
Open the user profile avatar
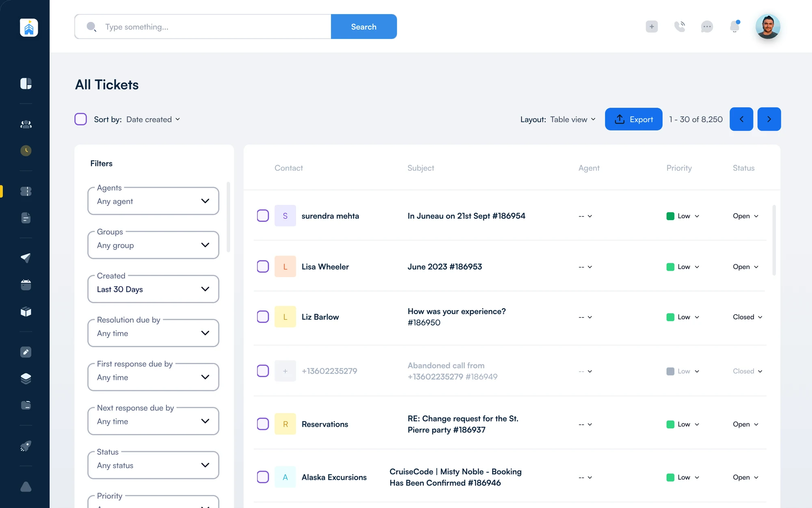point(768,27)
